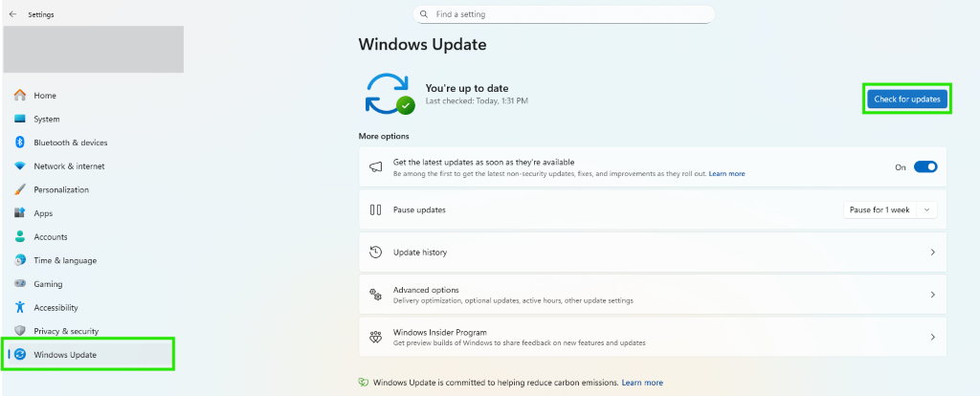Expand Update history chevron
Screen dimensions: 980x396
(x=932, y=253)
